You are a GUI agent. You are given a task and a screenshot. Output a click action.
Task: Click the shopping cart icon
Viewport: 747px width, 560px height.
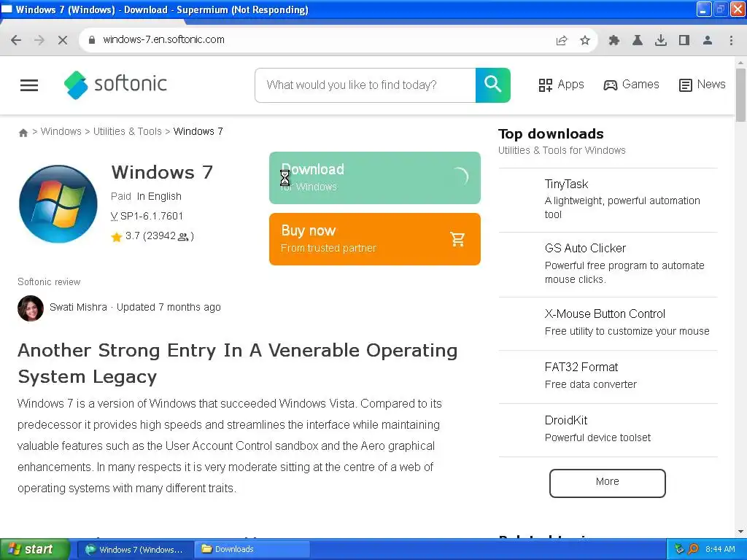coord(457,239)
